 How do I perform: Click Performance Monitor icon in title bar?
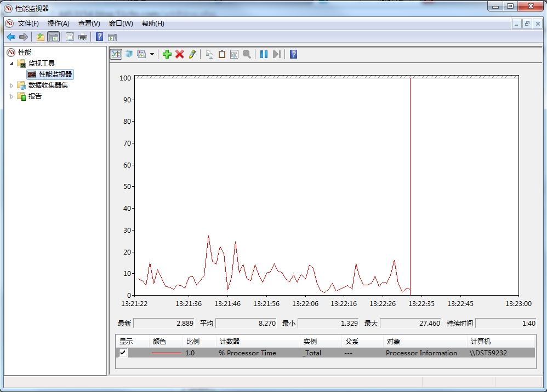(8, 8)
